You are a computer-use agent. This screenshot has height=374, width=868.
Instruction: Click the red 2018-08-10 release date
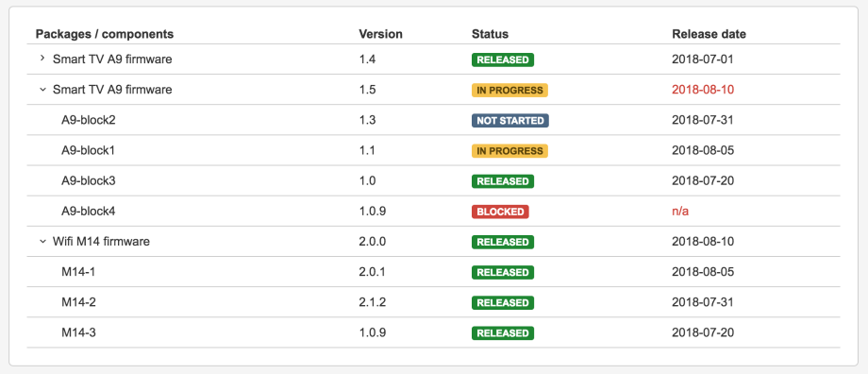[x=703, y=89]
